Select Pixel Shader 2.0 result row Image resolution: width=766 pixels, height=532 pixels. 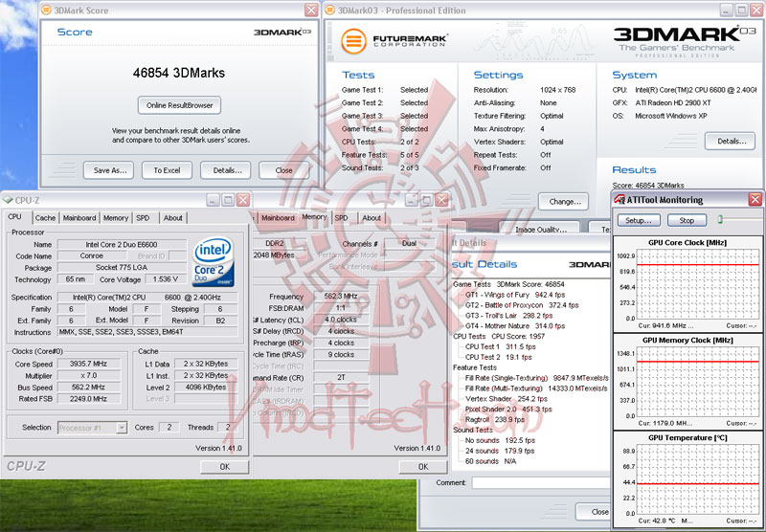508,409
